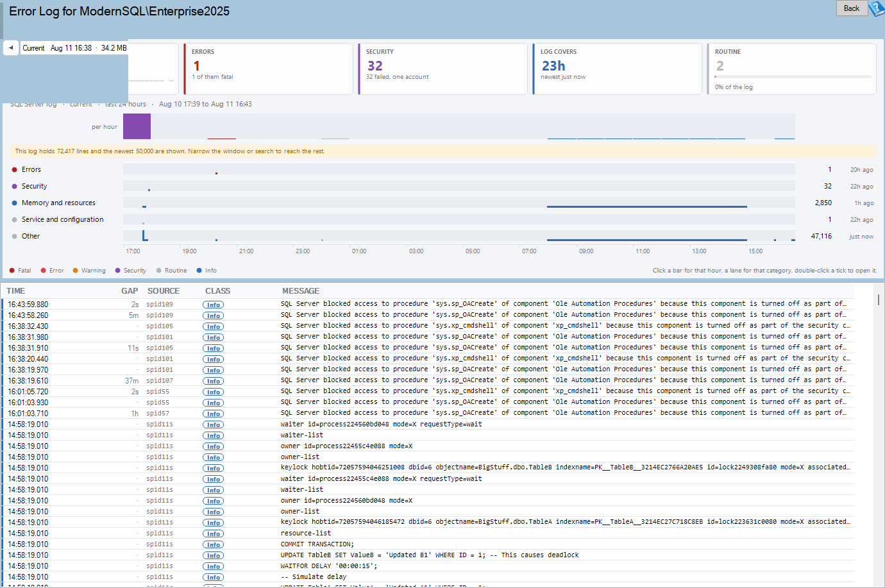885x588 pixels.
Task: Click the Info badge on the Simulate delay row
Action: click(x=214, y=577)
